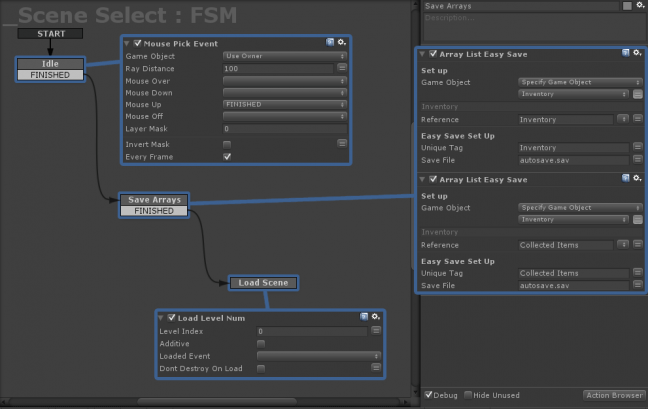Open help for Mouse Pick Event action
The image size is (648, 409).
tap(330, 42)
